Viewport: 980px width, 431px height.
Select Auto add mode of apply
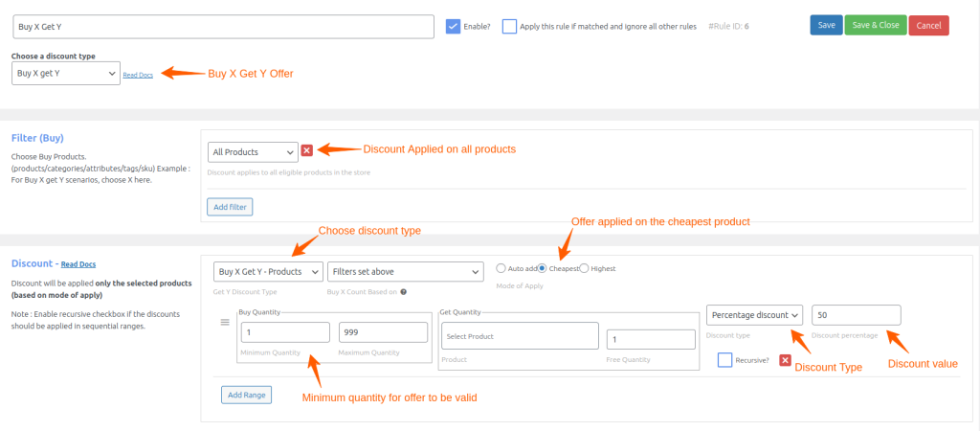[x=501, y=268]
